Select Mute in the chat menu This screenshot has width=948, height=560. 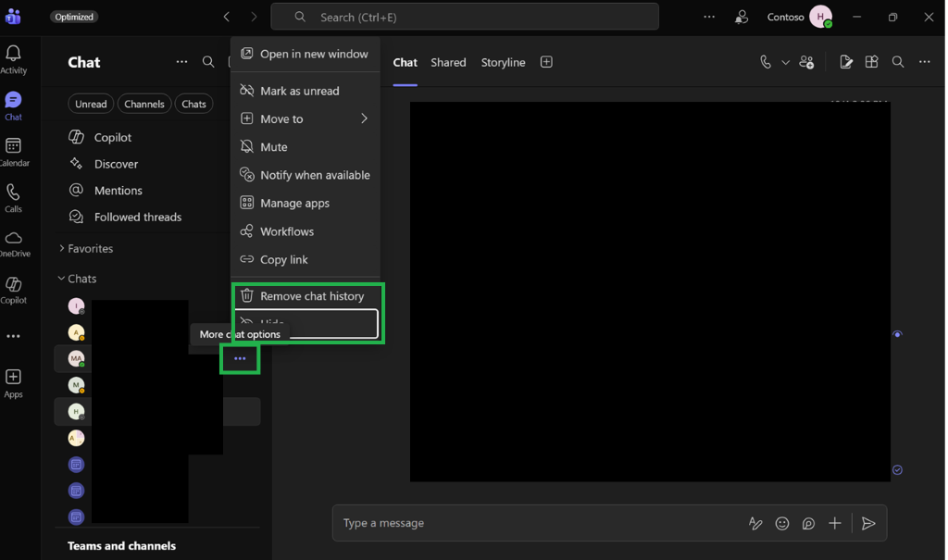[306, 147]
